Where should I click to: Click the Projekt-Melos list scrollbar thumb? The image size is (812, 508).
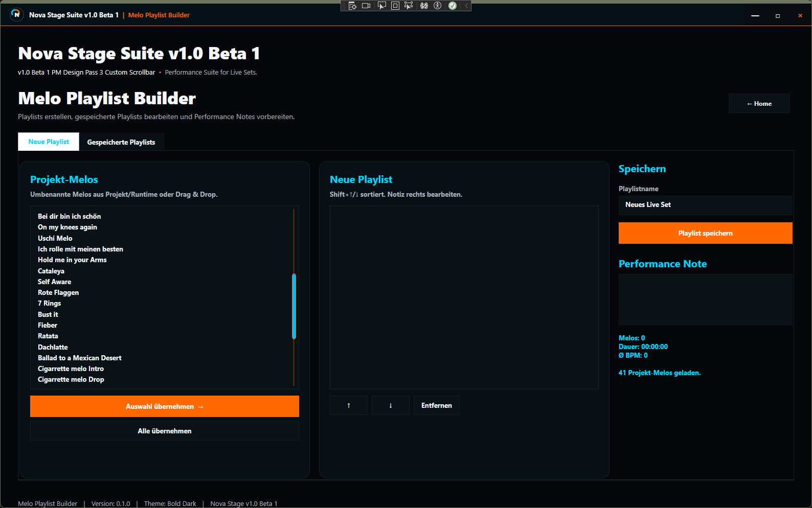click(294, 306)
